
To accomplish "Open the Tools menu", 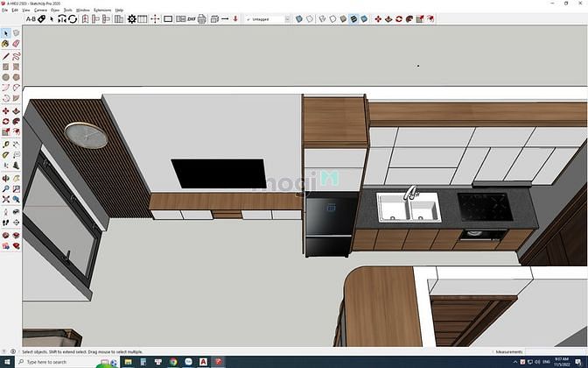I will pyautogui.click(x=68, y=11).
